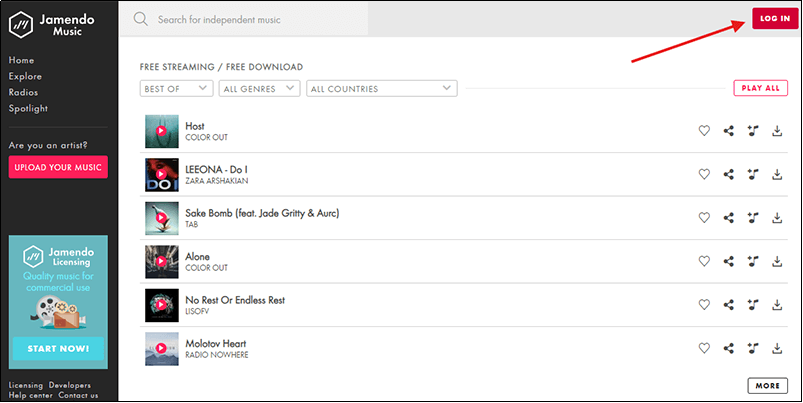Go to Explore in the sidebar
The image size is (803, 403).
(x=25, y=76)
